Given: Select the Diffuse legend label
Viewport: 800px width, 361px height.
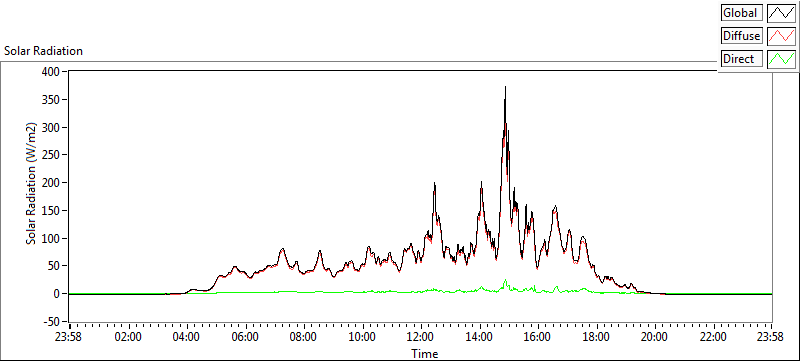Looking at the screenshot, I should [742, 36].
